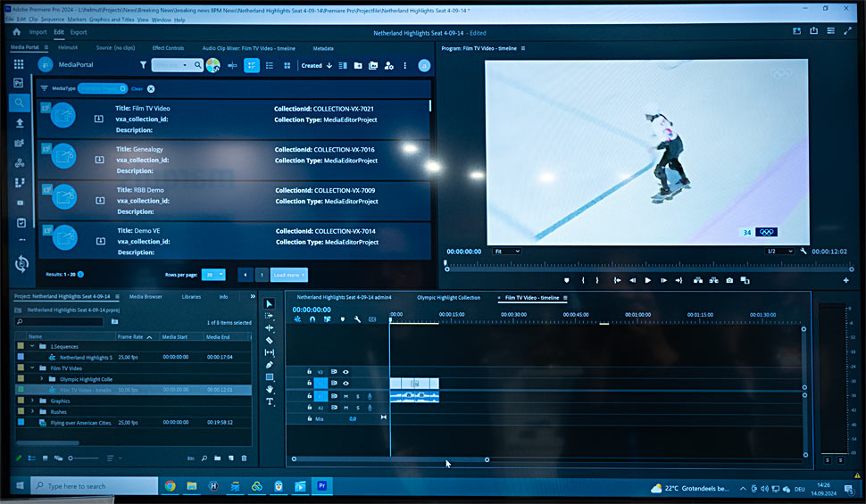Open the Sequence menu
Viewport: 866px width, 504px height.
[x=53, y=20]
